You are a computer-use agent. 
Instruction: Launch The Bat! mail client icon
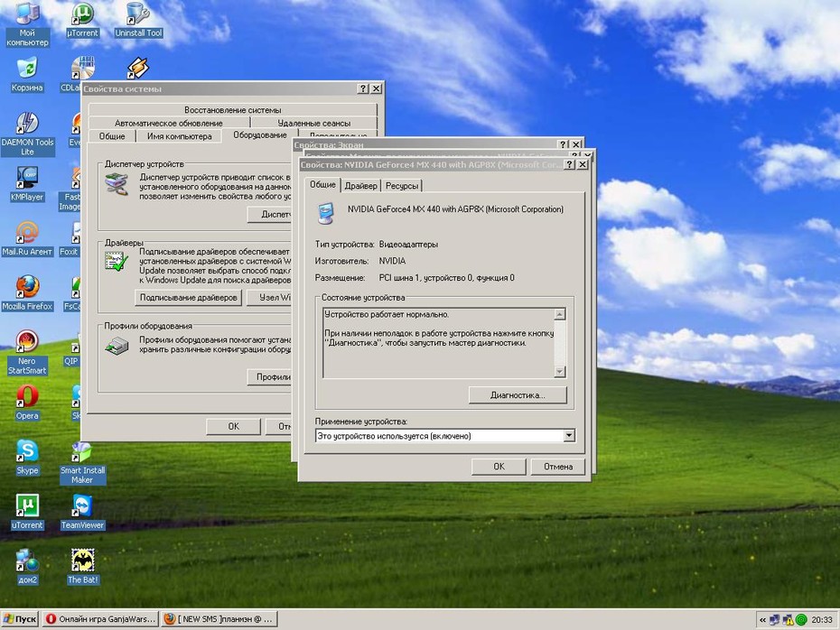click(82, 567)
